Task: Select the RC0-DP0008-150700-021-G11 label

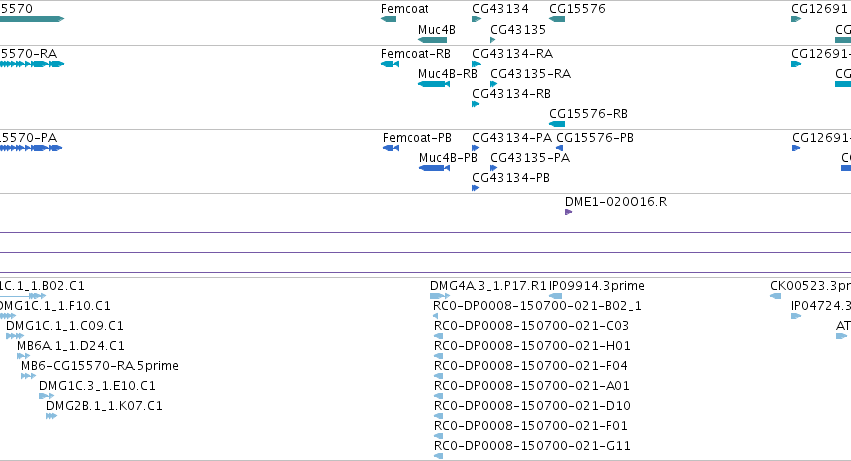Action: pyautogui.click(x=532, y=446)
